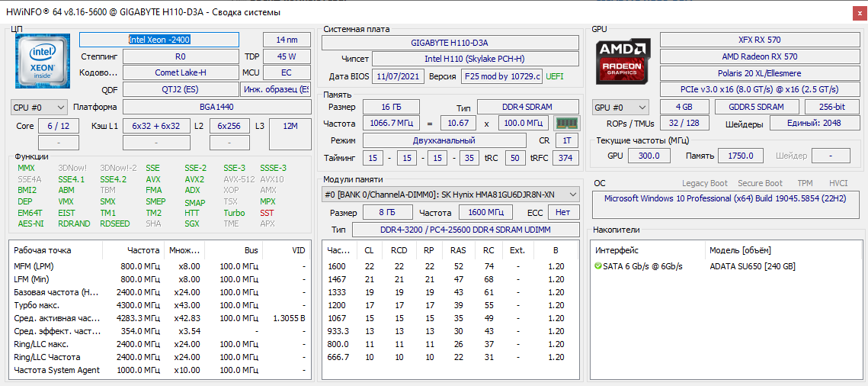Click the Двухканальный memory mode field

pos(444,140)
